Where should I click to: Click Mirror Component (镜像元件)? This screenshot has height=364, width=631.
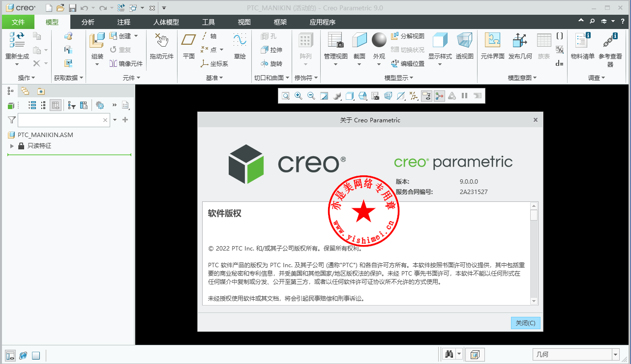126,63
